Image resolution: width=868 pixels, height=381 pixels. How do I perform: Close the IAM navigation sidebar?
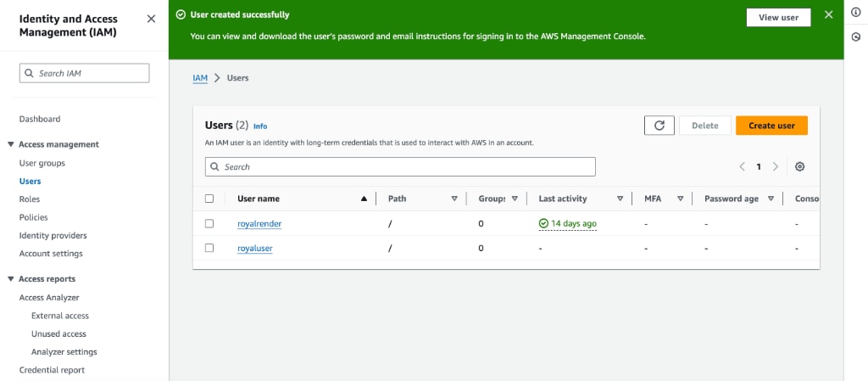tap(151, 19)
